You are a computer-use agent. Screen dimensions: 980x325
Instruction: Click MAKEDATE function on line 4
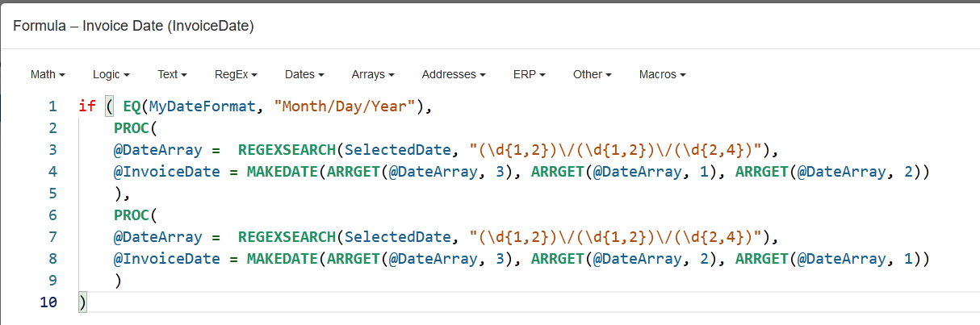point(283,172)
